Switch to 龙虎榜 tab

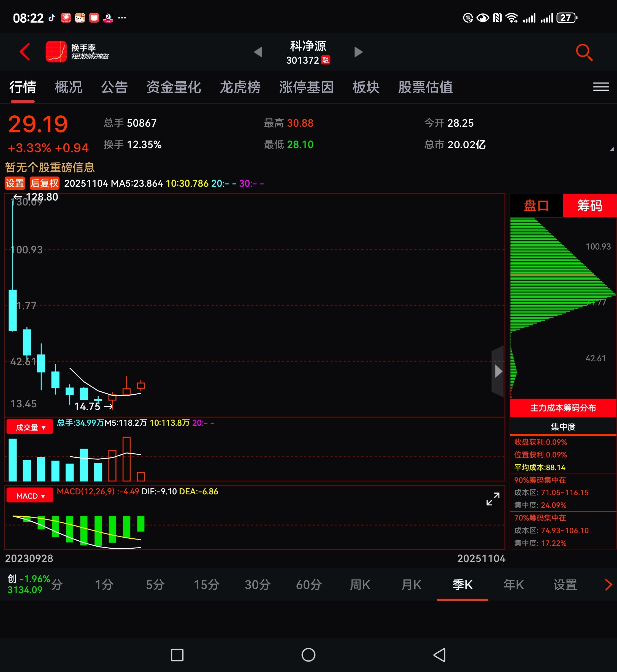240,88
